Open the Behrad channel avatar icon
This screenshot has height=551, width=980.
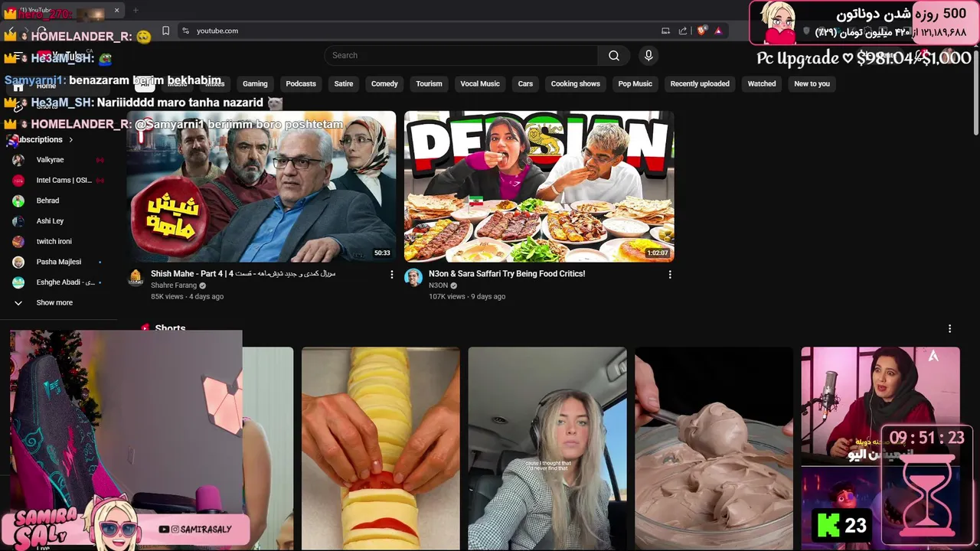point(18,201)
